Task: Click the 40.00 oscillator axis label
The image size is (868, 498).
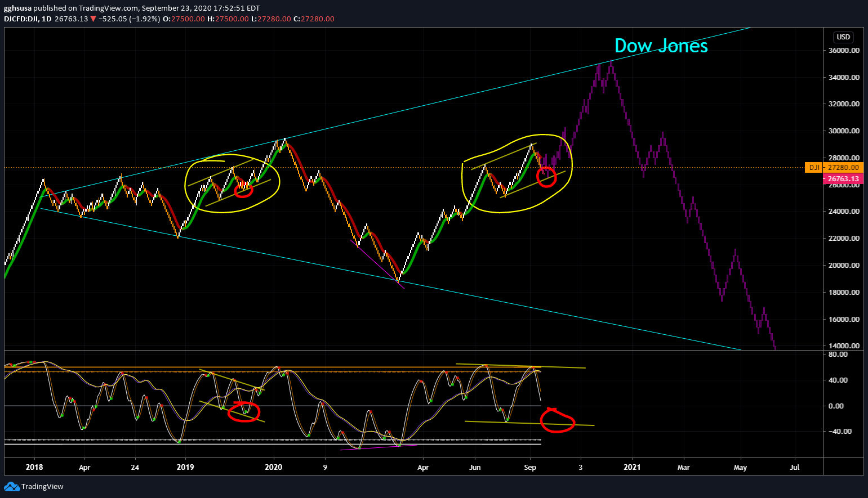Action: pyautogui.click(x=838, y=380)
